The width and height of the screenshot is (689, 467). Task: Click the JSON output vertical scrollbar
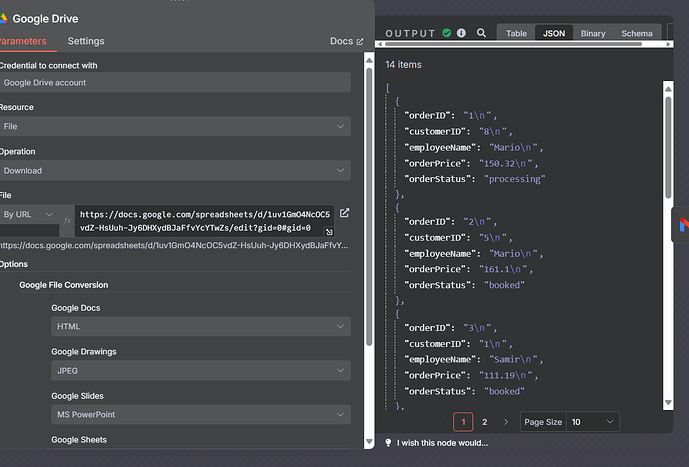point(668,148)
